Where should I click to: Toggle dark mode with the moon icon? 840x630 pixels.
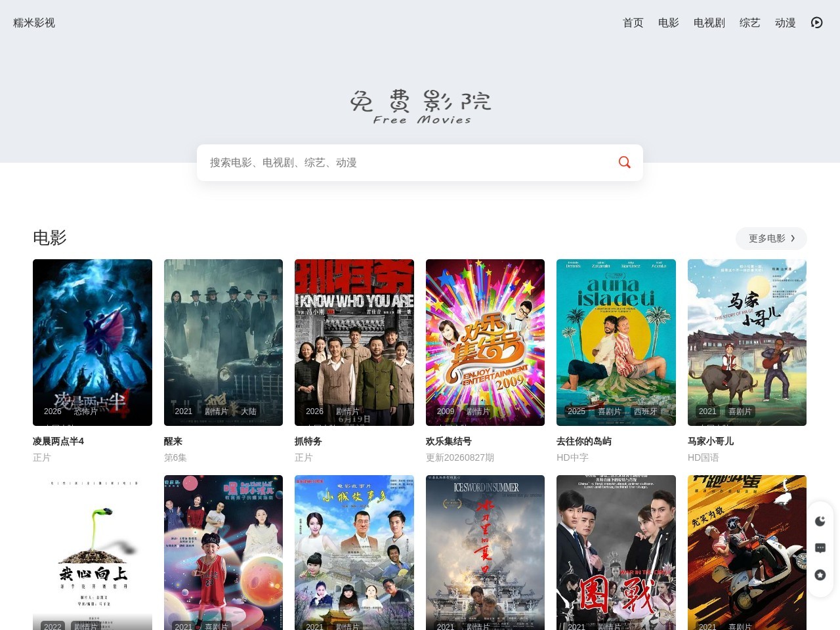[820, 521]
